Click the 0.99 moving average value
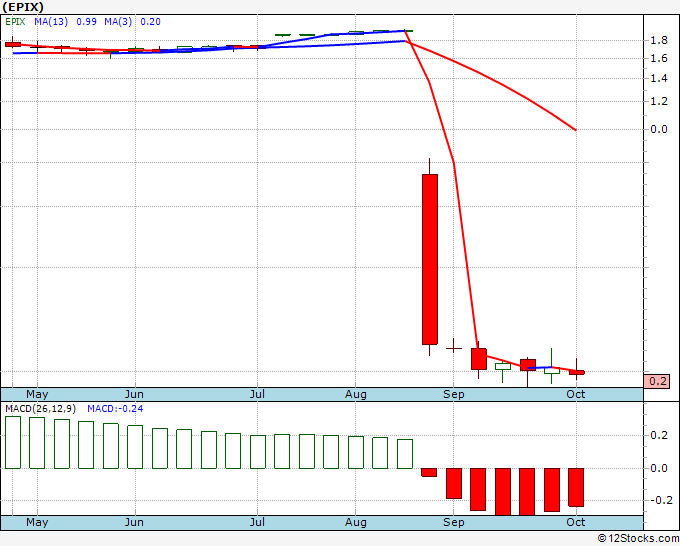This screenshot has width=680, height=546. tap(86, 22)
